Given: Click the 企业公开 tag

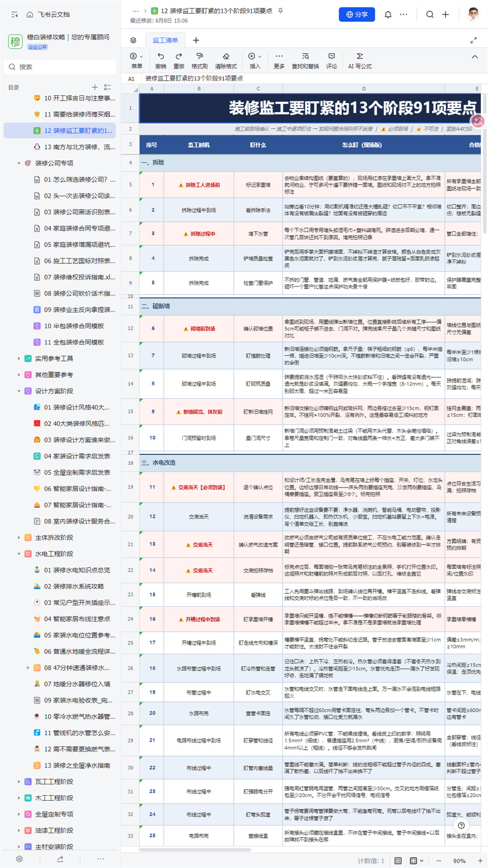Looking at the screenshot, I should (38, 47).
